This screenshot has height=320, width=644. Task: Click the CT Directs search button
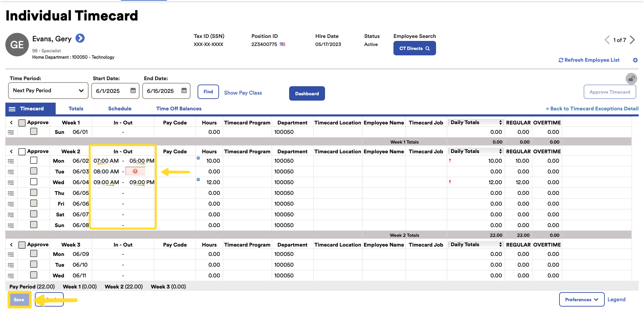pos(415,48)
